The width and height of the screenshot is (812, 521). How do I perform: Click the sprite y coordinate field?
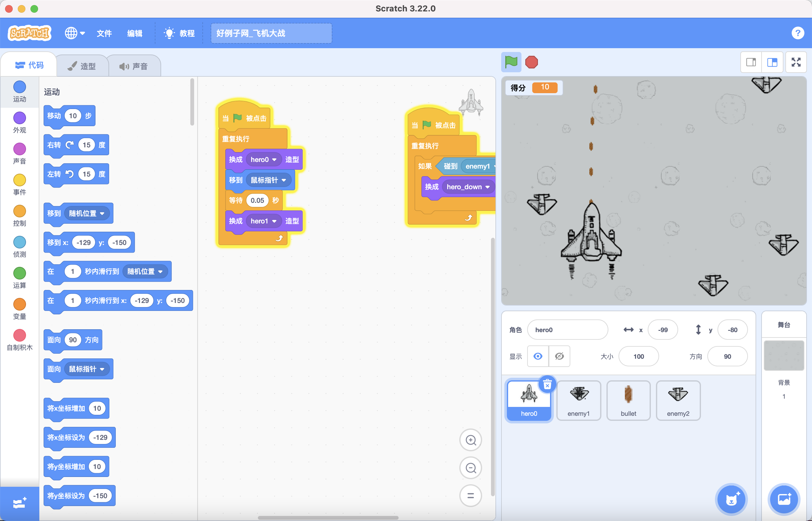(732, 330)
